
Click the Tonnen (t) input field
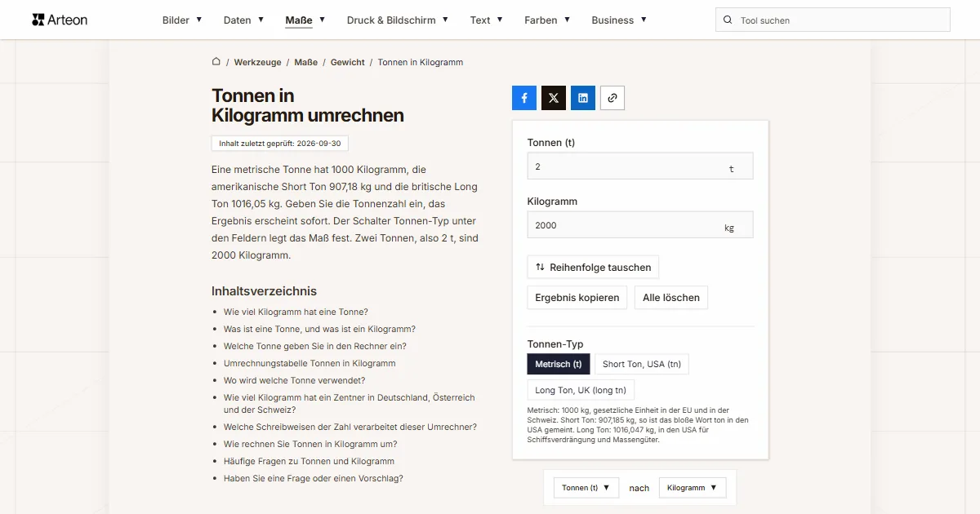(640, 166)
